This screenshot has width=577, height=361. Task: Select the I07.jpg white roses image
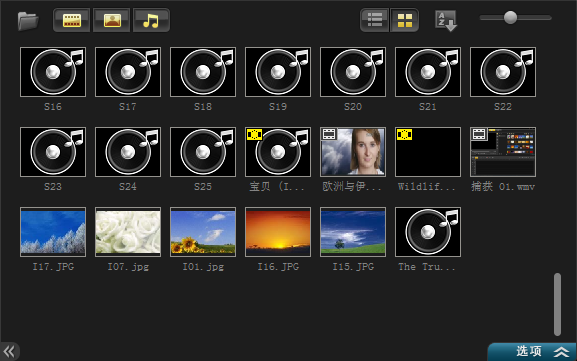tap(128, 232)
